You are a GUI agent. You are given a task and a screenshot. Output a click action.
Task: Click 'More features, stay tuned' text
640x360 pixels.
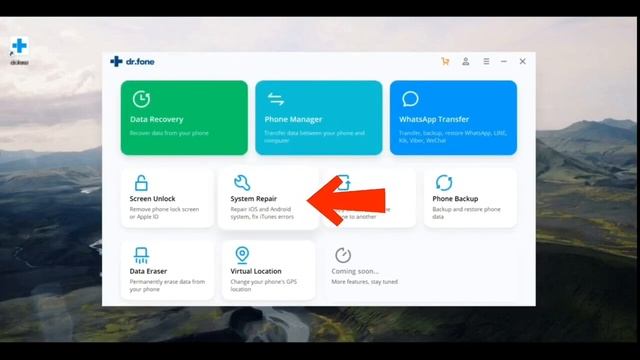click(364, 282)
